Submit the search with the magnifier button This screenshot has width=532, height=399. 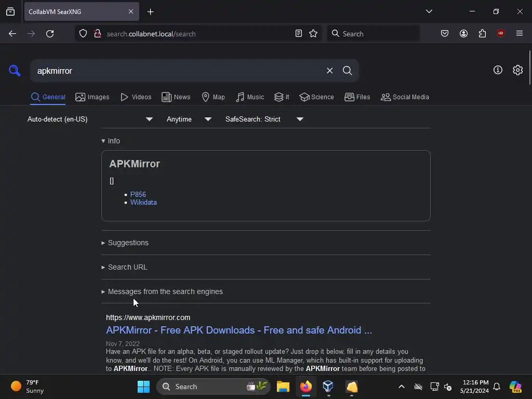pos(347,71)
